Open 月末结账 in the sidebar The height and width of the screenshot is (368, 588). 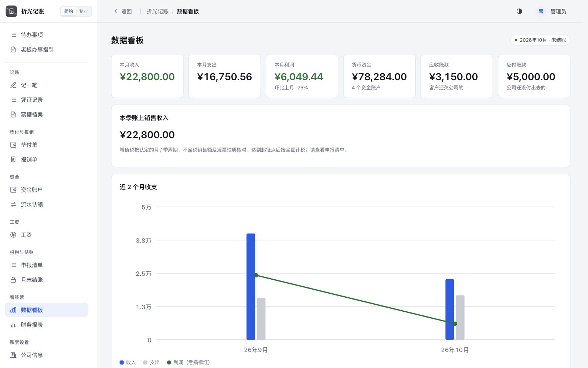(x=47, y=280)
